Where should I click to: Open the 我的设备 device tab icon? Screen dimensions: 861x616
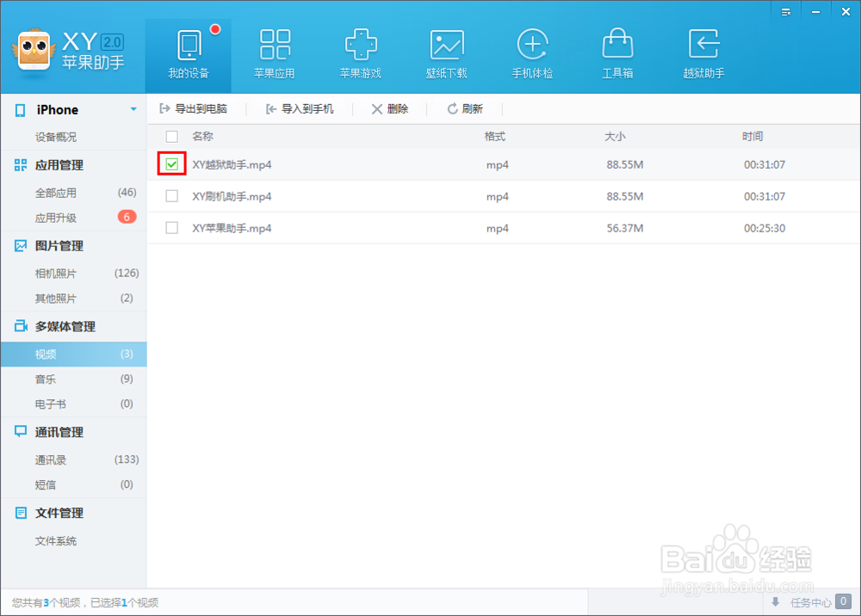pyautogui.click(x=189, y=45)
